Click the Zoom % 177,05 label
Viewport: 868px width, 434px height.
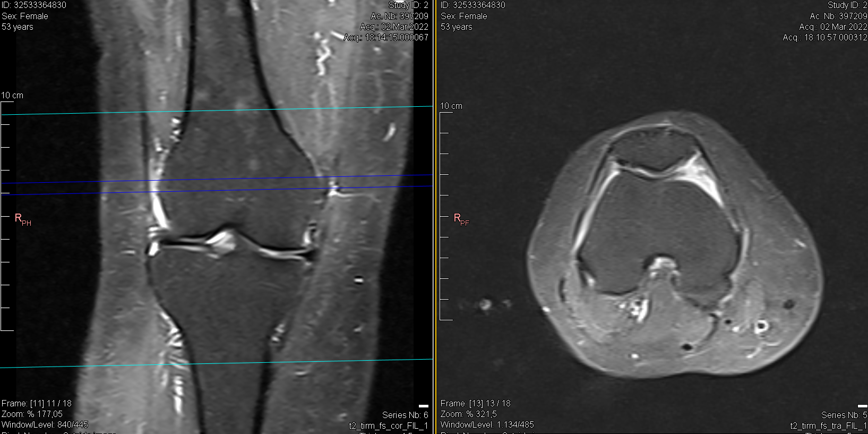tap(32, 414)
